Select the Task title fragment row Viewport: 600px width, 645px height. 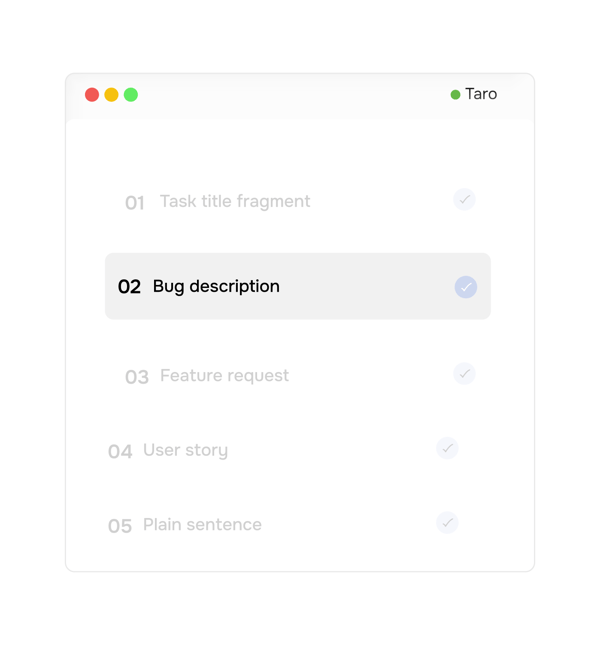298,202
